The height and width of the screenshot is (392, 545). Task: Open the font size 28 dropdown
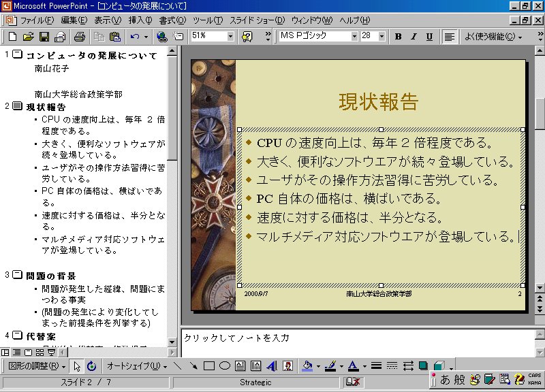tap(381, 37)
